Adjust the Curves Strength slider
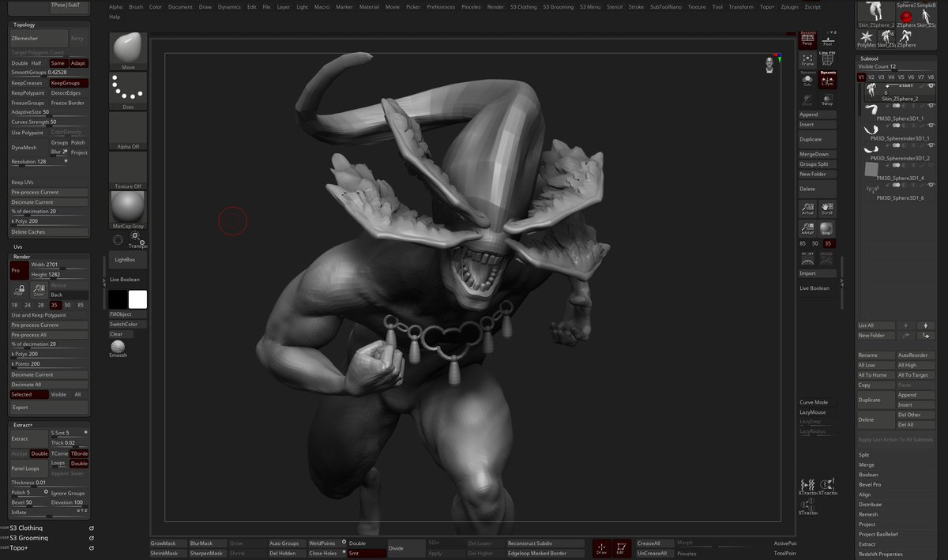 pyautogui.click(x=49, y=122)
